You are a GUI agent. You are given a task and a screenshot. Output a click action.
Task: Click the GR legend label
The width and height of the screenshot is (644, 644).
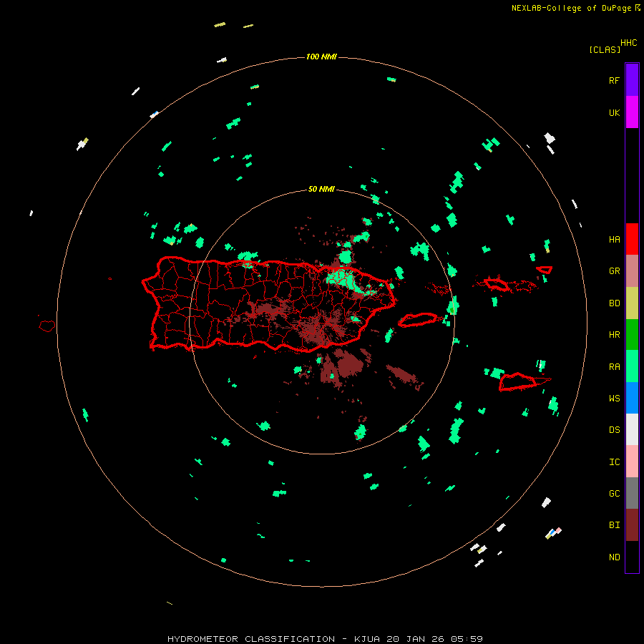615,271
